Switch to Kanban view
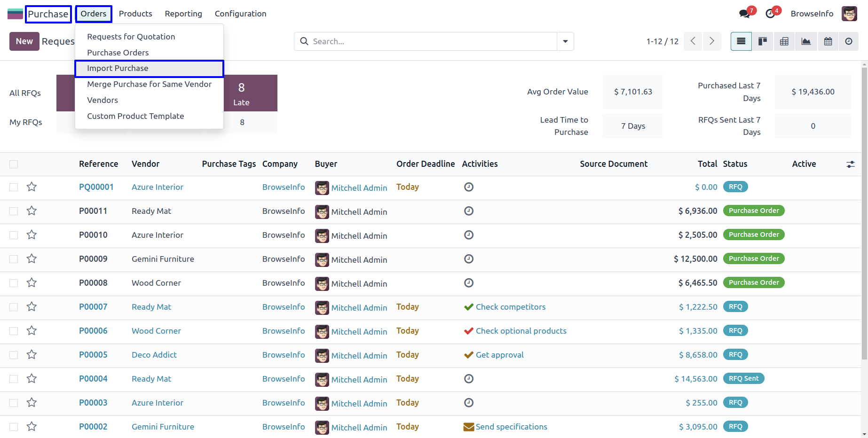This screenshot has height=438, width=868. [x=763, y=41]
